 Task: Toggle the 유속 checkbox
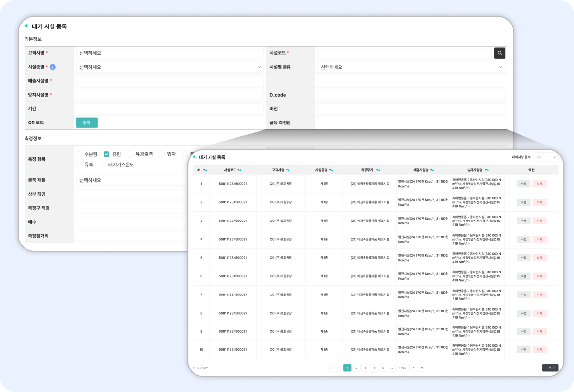78,165
